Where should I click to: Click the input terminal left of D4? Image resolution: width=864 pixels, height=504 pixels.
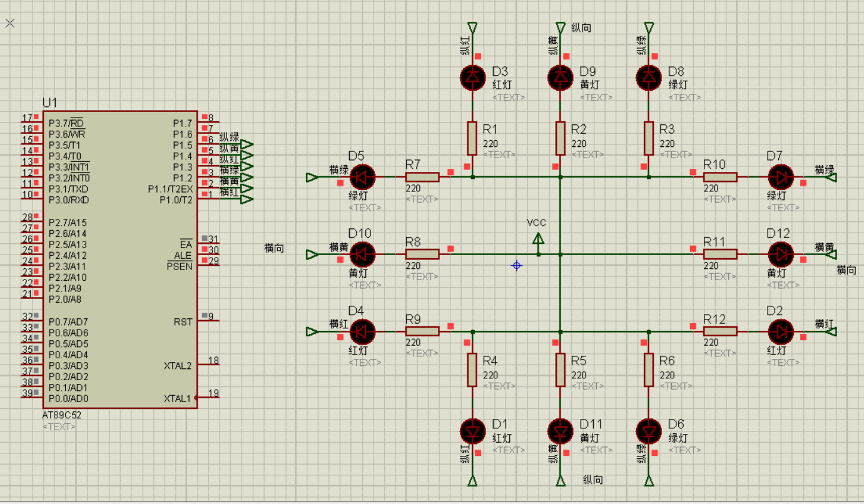[x=312, y=331]
